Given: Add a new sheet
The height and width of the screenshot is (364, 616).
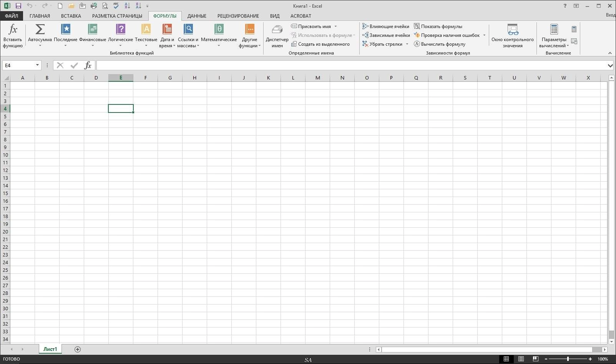Looking at the screenshot, I should point(78,349).
